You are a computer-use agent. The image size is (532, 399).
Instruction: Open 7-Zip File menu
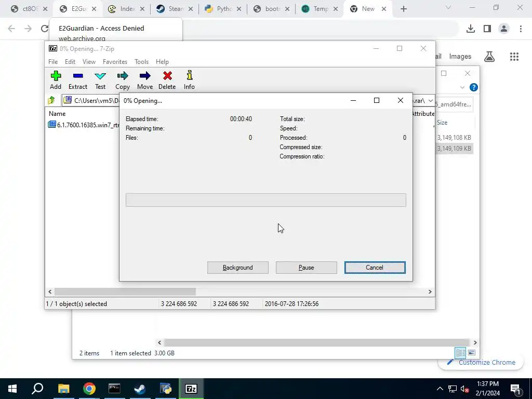pyautogui.click(x=53, y=62)
